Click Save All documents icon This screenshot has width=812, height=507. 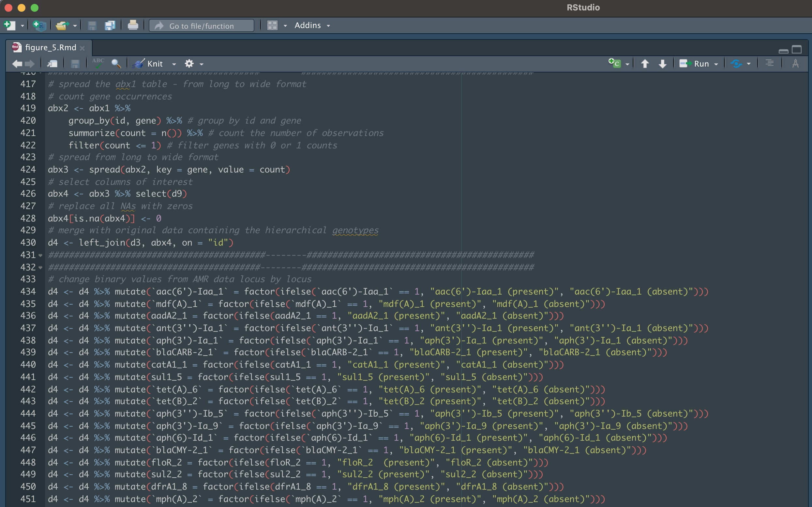tap(110, 25)
